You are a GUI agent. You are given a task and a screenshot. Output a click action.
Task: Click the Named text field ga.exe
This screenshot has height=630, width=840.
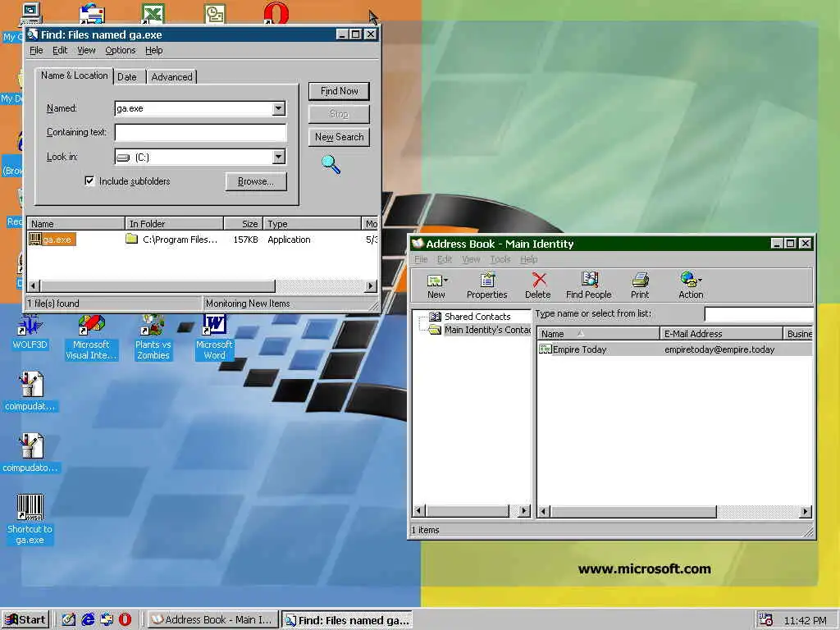(x=194, y=108)
